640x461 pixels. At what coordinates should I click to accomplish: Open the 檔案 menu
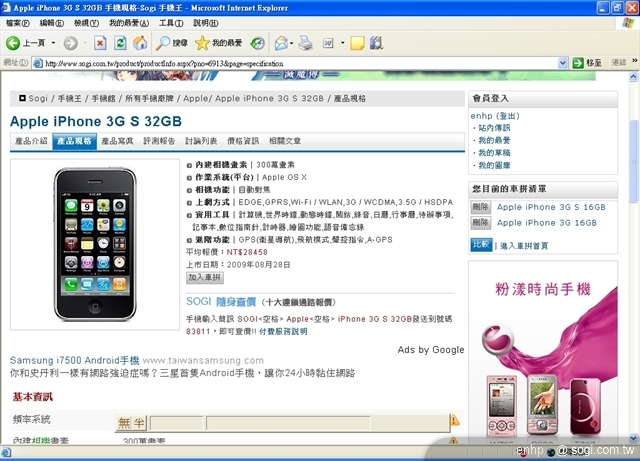point(18,23)
